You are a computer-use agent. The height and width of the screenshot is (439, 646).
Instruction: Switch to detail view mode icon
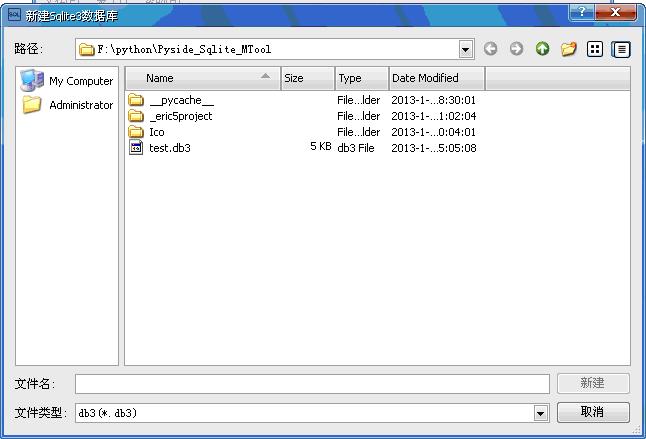[x=621, y=49]
